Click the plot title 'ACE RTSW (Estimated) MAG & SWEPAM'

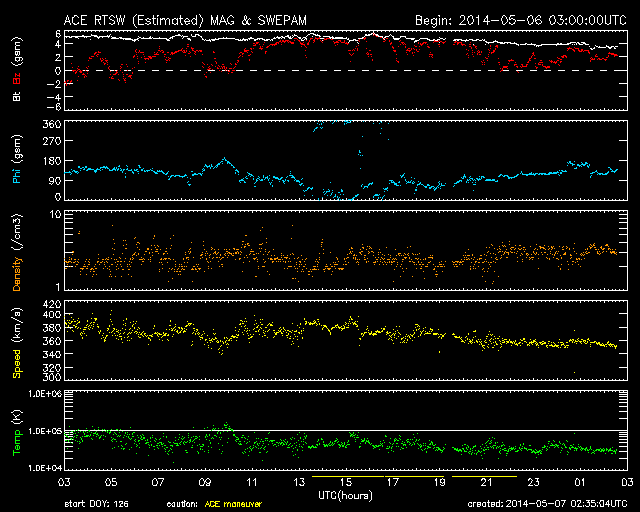point(185,20)
